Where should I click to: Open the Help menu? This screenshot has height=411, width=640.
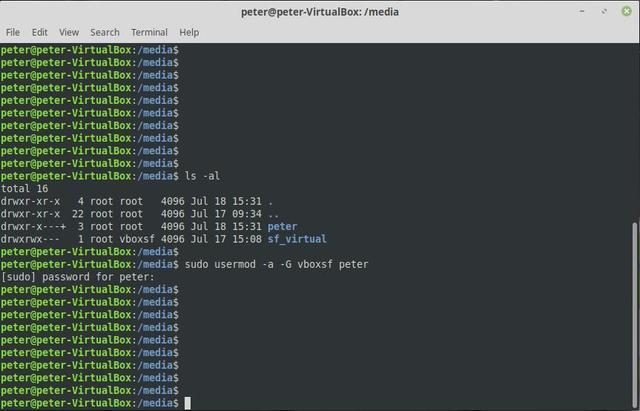click(x=189, y=32)
